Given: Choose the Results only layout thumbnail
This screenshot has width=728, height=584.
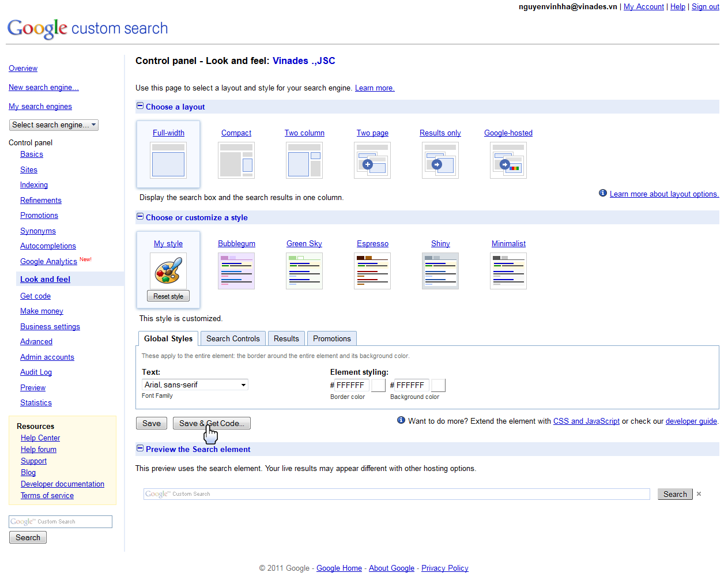Looking at the screenshot, I should pos(440,160).
